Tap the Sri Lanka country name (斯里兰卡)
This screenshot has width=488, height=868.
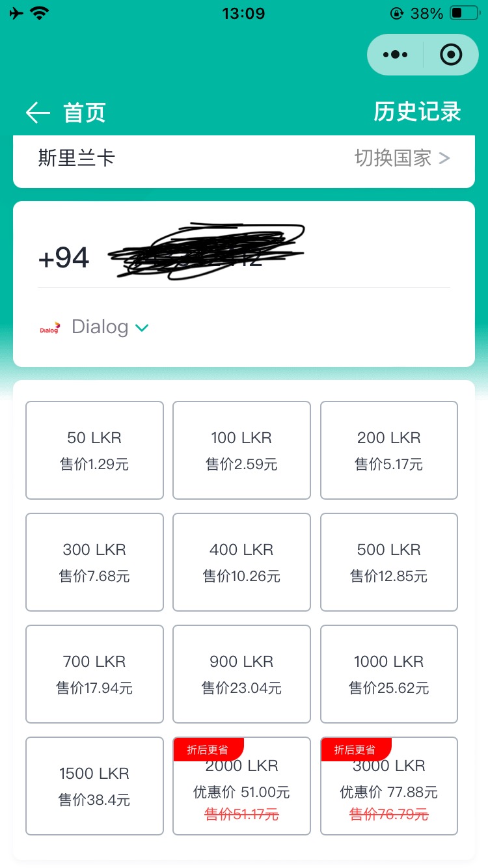click(77, 158)
